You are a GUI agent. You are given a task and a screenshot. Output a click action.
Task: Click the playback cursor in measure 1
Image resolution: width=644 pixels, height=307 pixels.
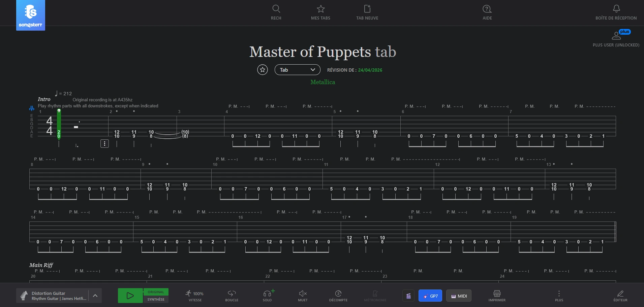coord(59,124)
